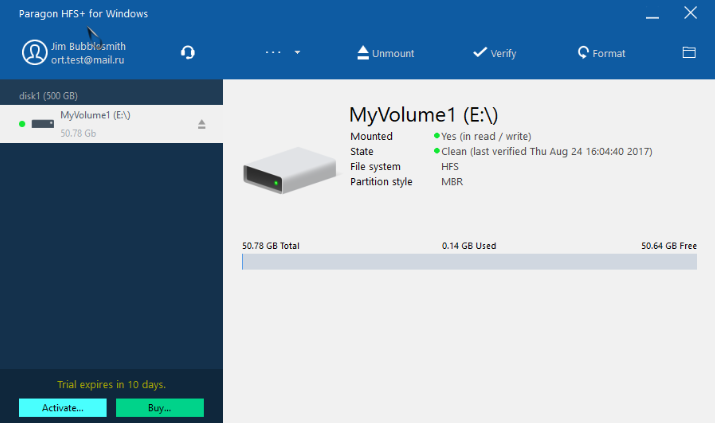Click the MBR partition style value

(452, 181)
